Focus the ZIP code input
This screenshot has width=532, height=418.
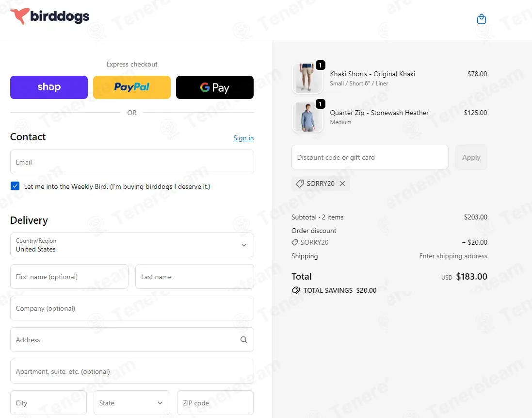(215, 403)
